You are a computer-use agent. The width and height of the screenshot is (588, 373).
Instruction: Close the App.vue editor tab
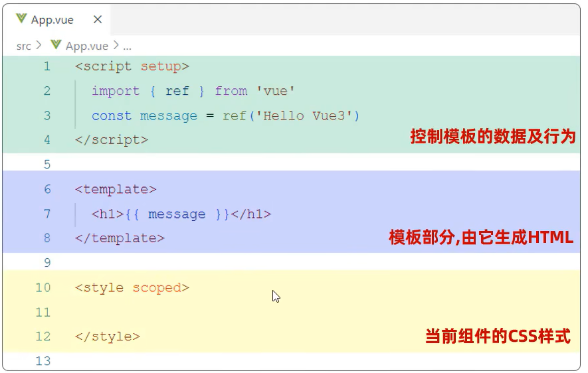pos(98,19)
